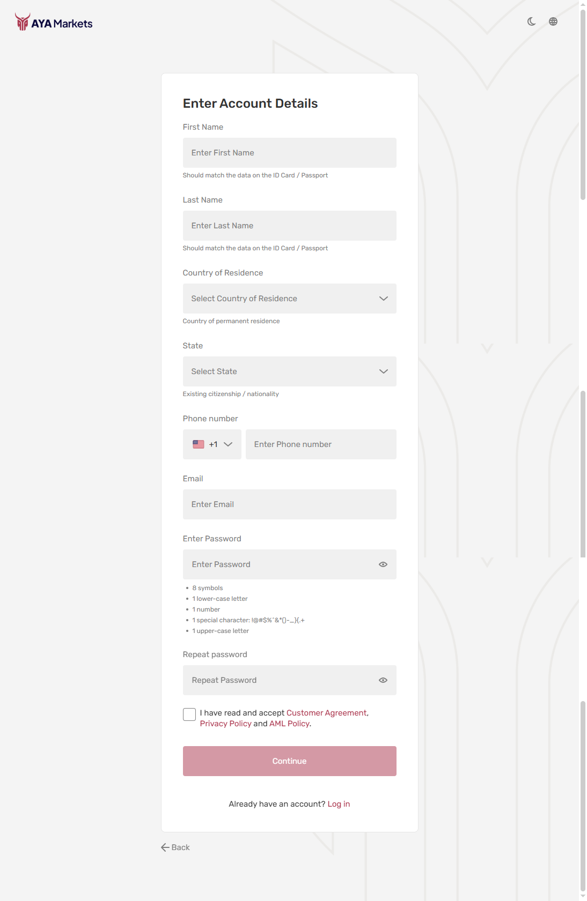The width and height of the screenshot is (587, 901).
Task: Click the Select State chevron arrow
Action: click(384, 372)
